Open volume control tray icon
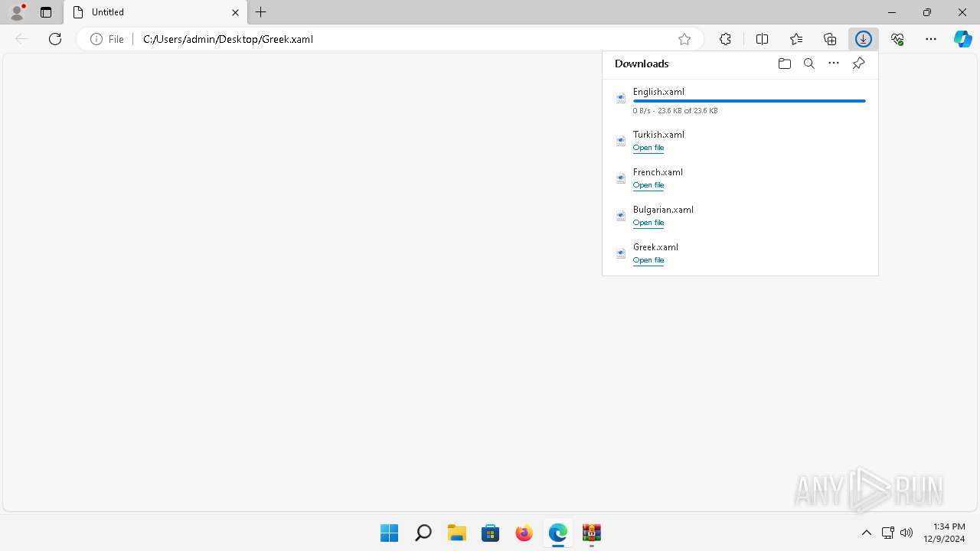 pyautogui.click(x=906, y=533)
